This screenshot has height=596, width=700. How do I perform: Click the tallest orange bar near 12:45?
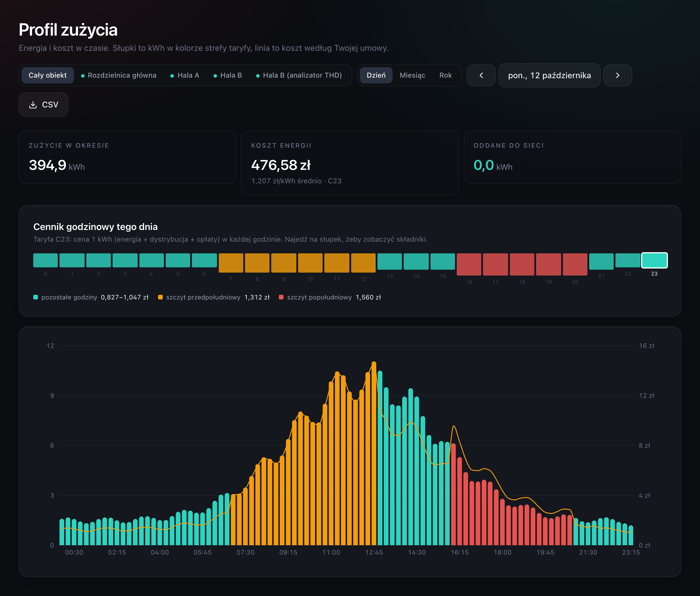tap(374, 453)
